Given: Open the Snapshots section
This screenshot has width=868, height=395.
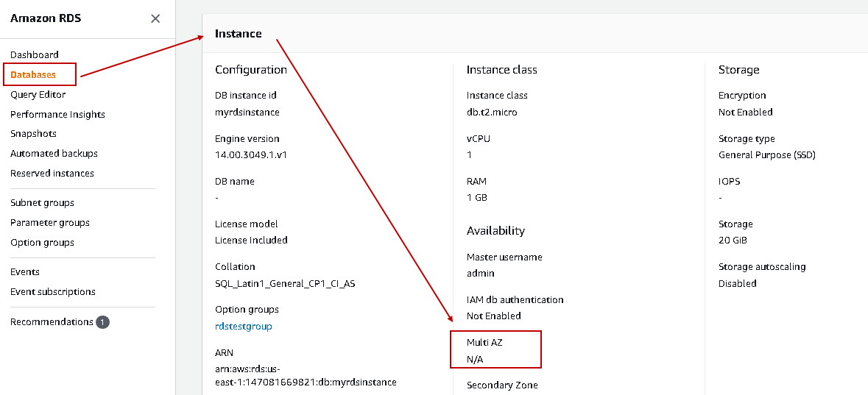Looking at the screenshot, I should click(33, 134).
